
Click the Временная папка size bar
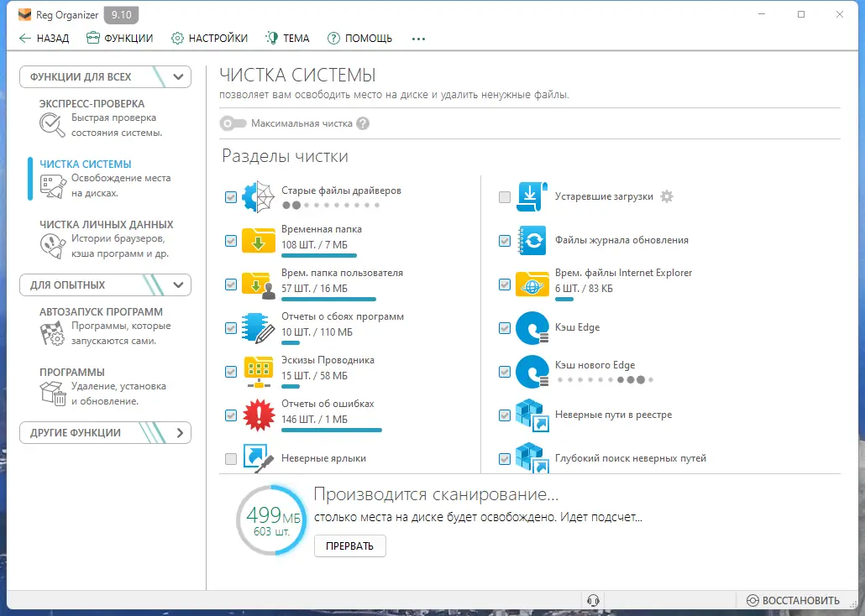[x=319, y=255]
